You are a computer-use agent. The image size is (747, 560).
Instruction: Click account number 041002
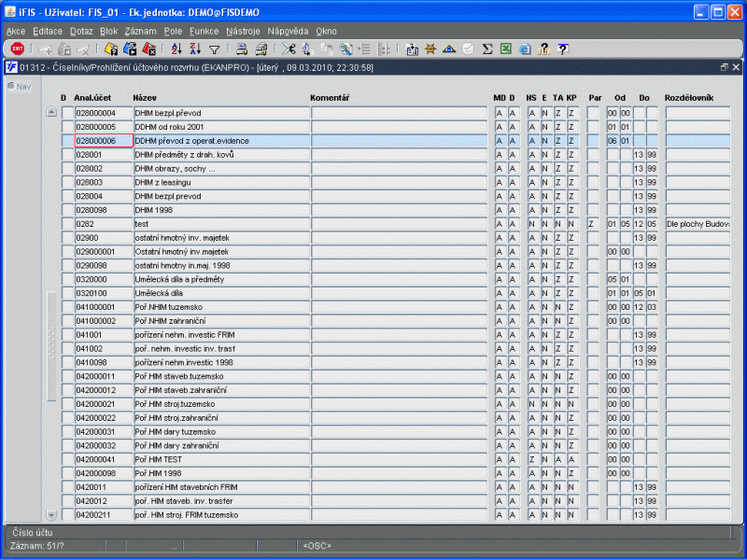(104, 348)
